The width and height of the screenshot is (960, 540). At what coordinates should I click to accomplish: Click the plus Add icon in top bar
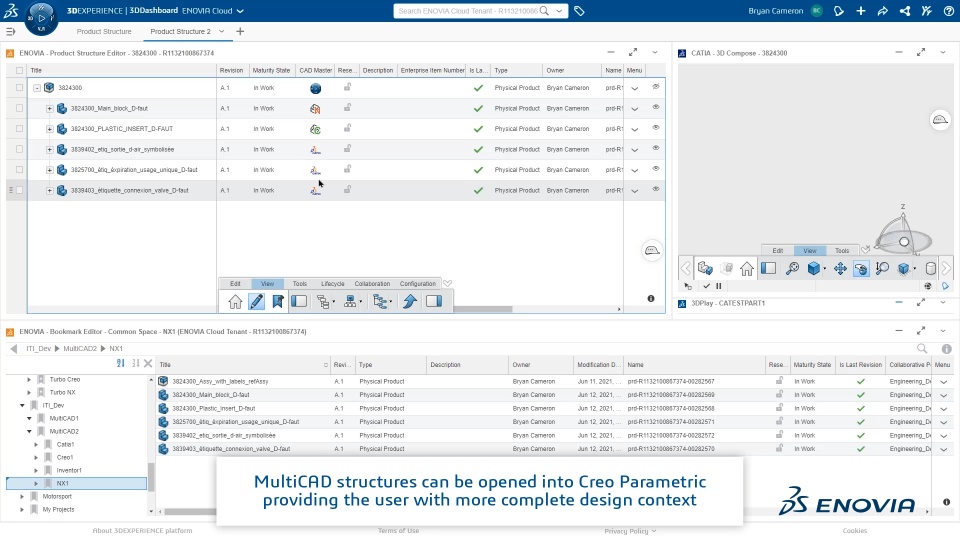(x=861, y=11)
